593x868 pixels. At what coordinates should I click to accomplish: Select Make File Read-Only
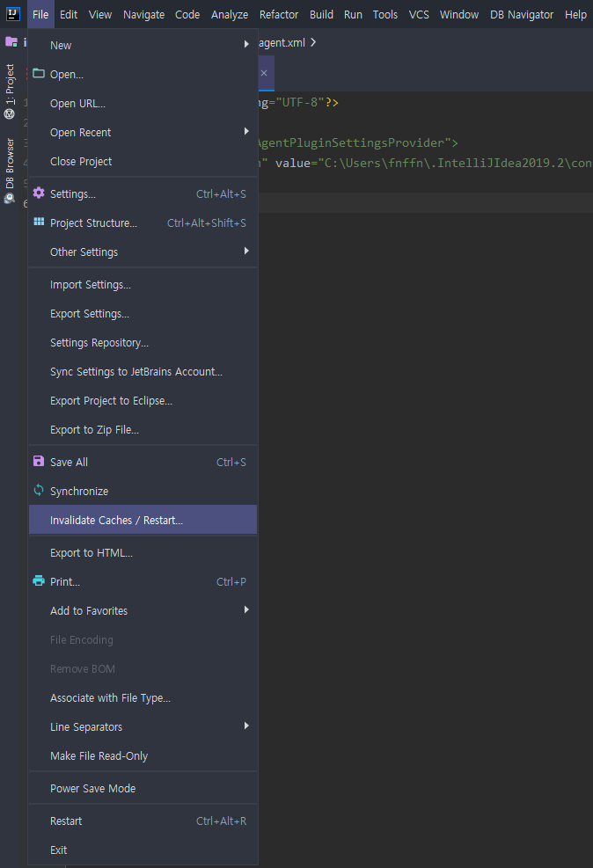point(143,756)
